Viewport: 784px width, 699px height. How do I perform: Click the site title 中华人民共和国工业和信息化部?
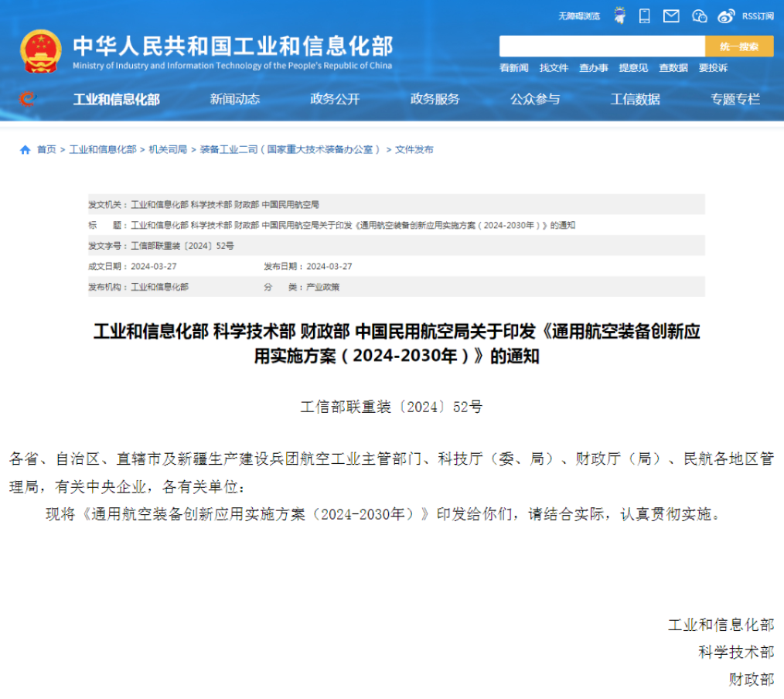click(x=233, y=46)
